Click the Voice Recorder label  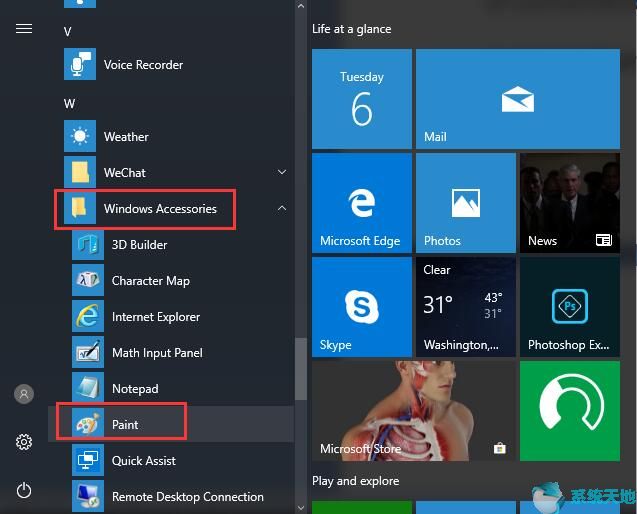tap(143, 65)
